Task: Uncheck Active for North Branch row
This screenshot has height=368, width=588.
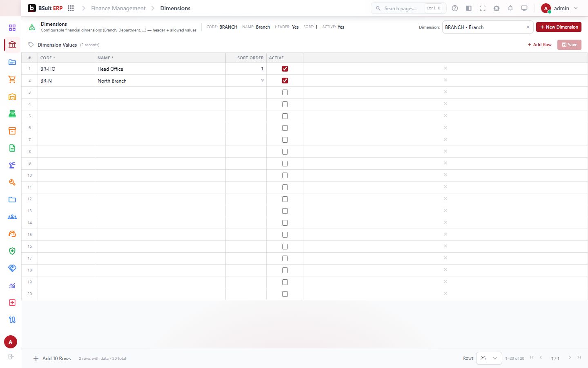Action: coord(285,81)
